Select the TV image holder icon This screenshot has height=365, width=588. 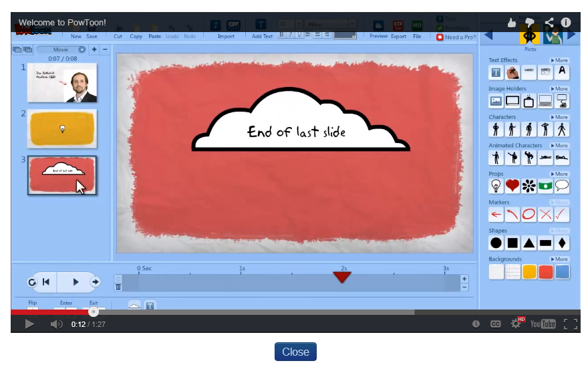[x=529, y=101]
